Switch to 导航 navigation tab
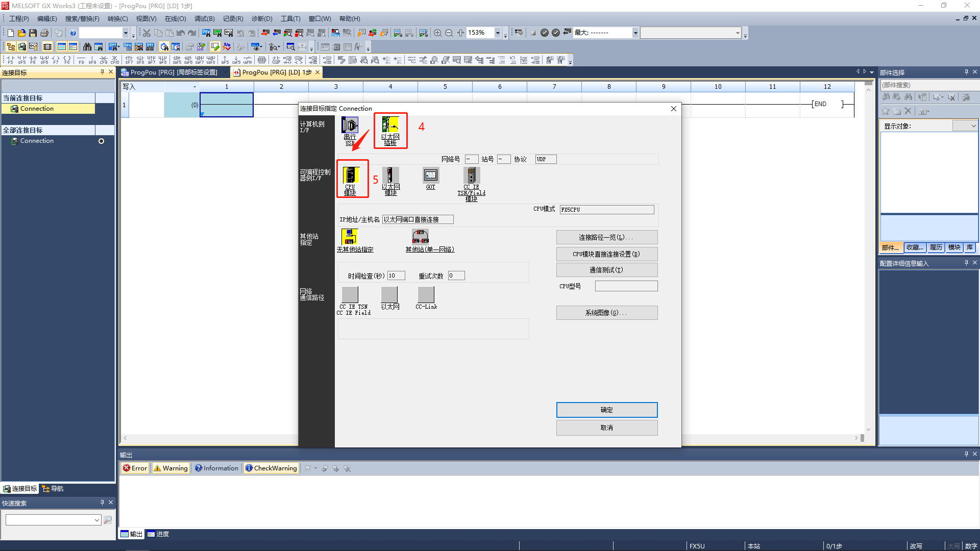Screen dimensions: 980x551 point(53,489)
